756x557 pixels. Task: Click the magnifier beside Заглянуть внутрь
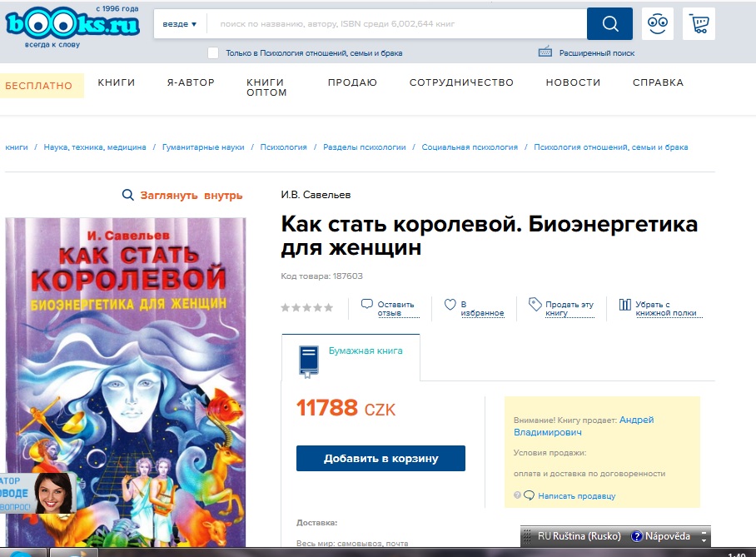(127, 195)
